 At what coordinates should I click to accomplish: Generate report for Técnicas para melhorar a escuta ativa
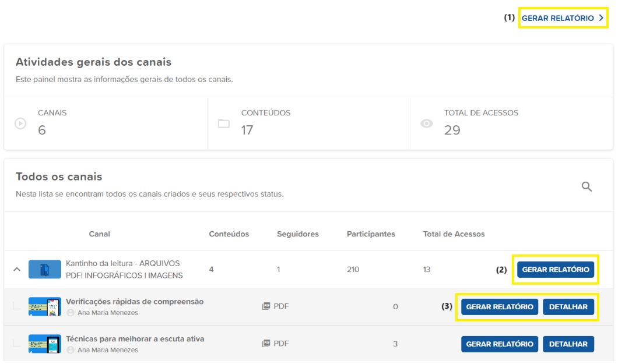tap(500, 344)
